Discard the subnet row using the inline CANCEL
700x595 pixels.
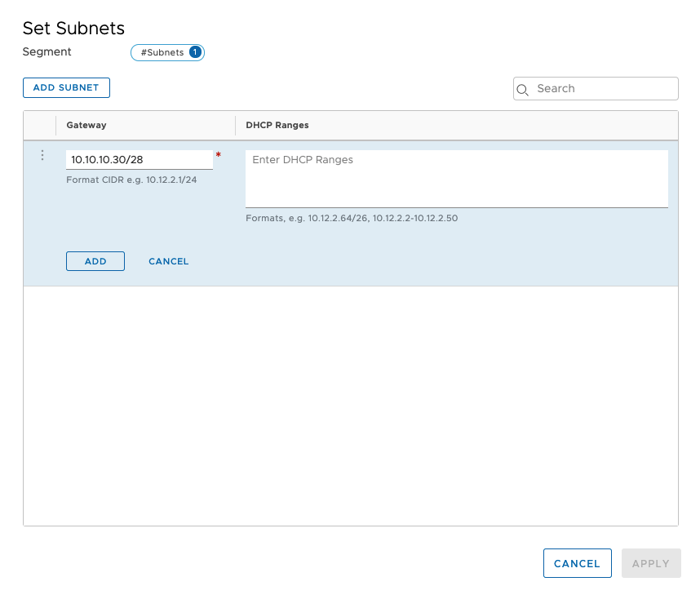[168, 261]
